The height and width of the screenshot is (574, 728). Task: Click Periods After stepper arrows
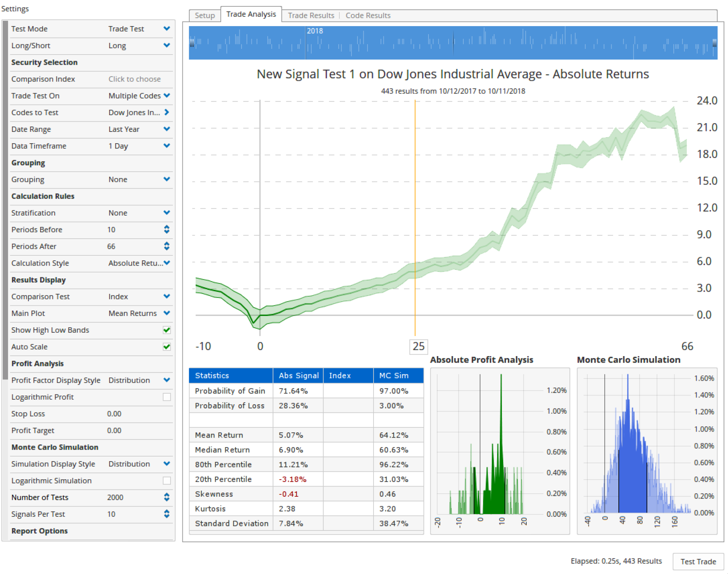click(x=166, y=246)
